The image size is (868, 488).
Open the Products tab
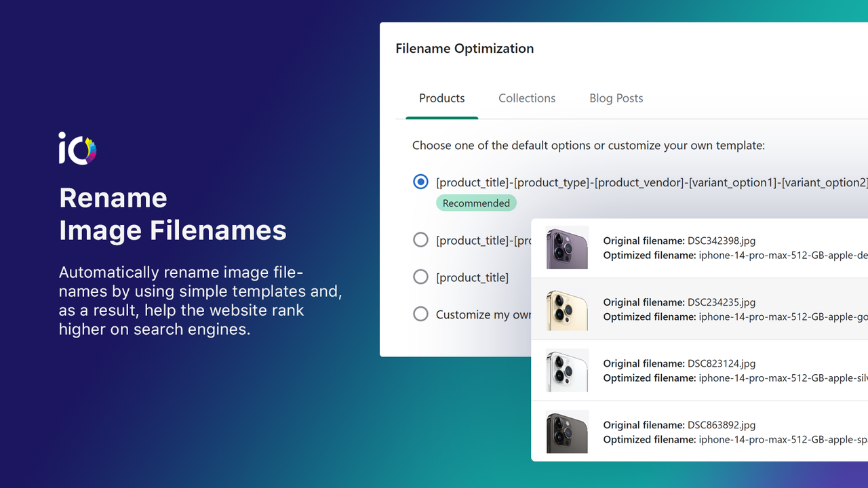point(441,98)
